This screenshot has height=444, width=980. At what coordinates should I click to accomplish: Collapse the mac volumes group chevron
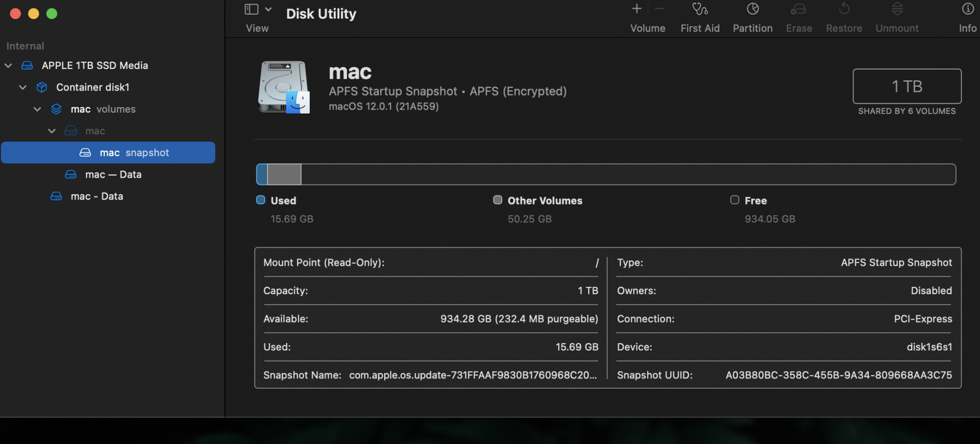[37, 109]
